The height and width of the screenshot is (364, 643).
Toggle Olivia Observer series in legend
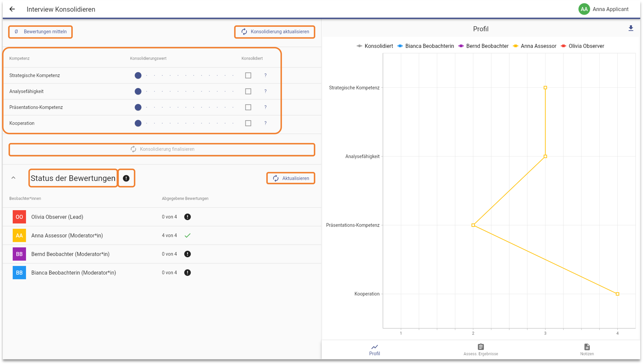point(582,46)
